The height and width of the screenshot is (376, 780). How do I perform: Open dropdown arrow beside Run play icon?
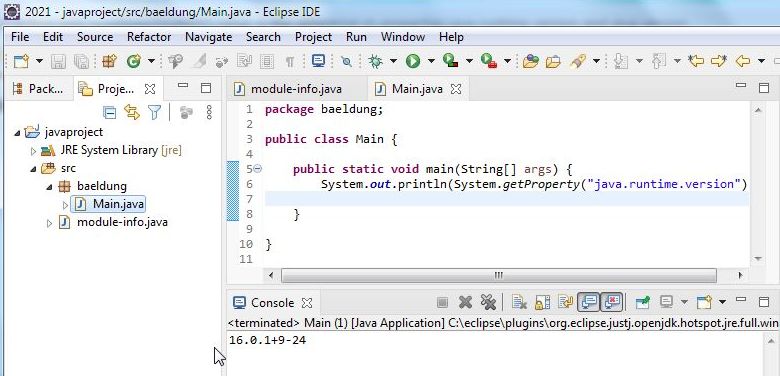[431, 62]
